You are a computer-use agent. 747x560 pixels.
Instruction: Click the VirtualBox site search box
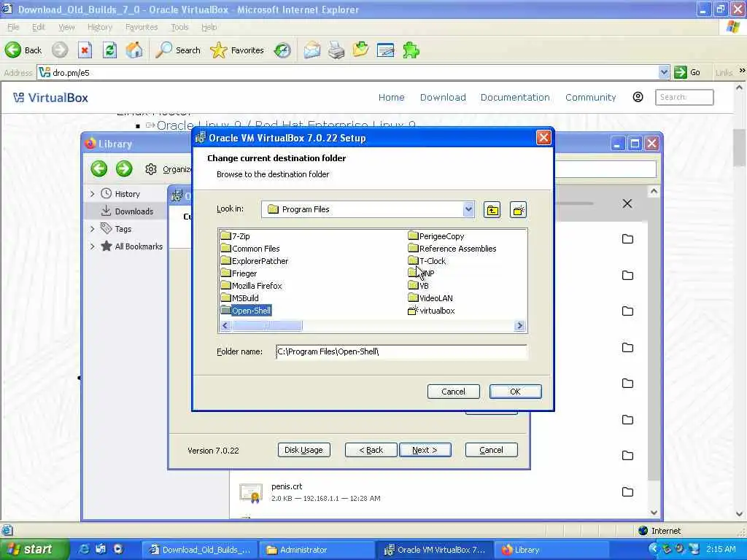[x=684, y=97]
